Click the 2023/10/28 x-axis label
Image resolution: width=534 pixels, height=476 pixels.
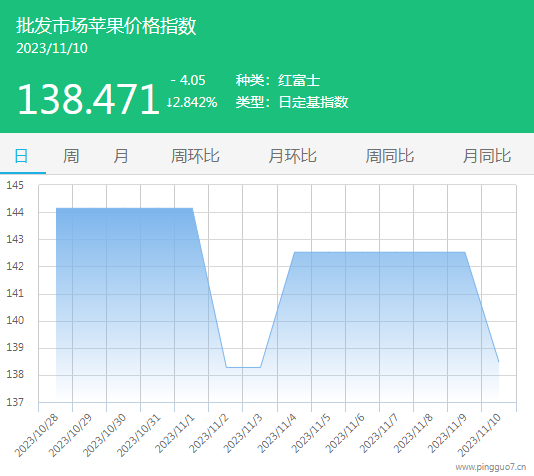point(37,435)
